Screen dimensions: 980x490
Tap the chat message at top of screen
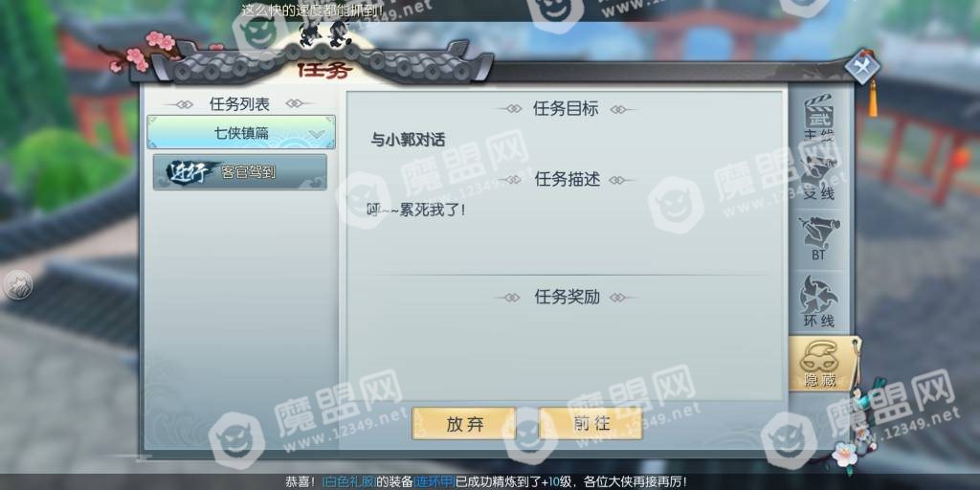pyautogui.click(x=311, y=9)
